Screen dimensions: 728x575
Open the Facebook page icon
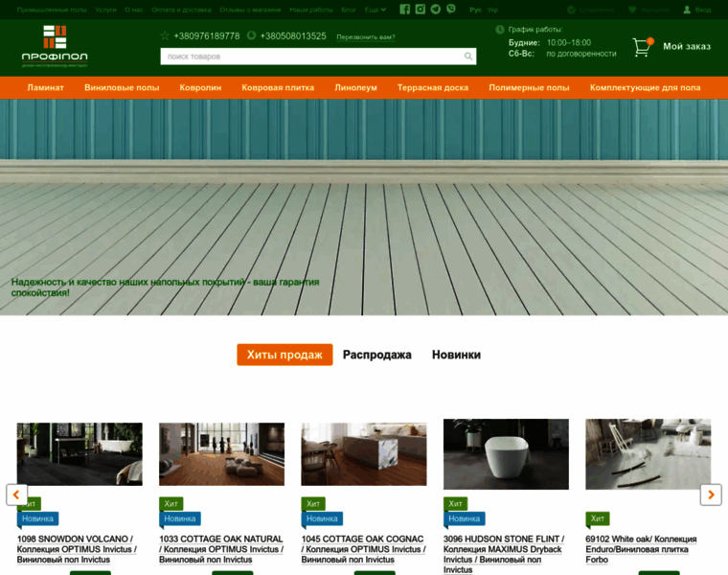[x=405, y=10]
